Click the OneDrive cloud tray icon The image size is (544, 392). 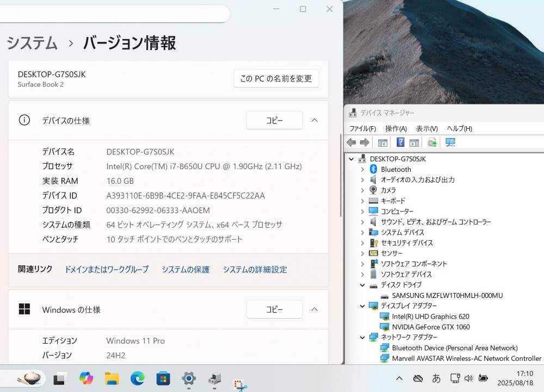pyautogui.click(x=418, y=378)
